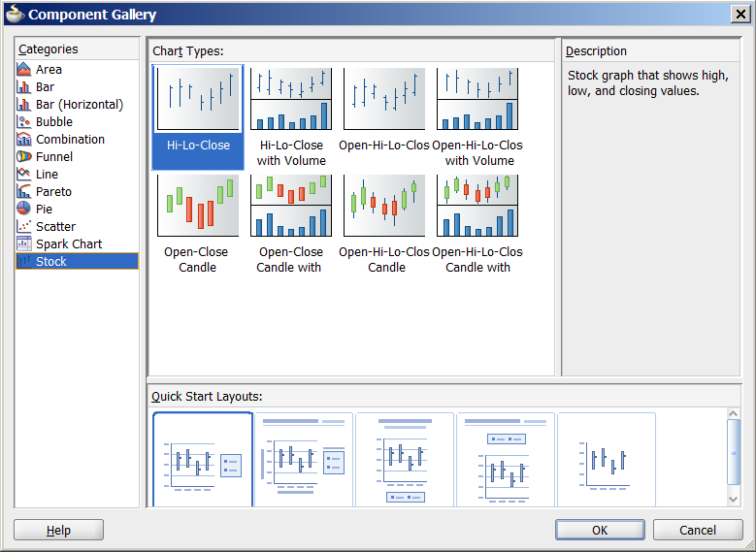Close the Component Gallery dialog
This screenshot has height=552, width=756.
pyautogui.click(x=740, y=14)
